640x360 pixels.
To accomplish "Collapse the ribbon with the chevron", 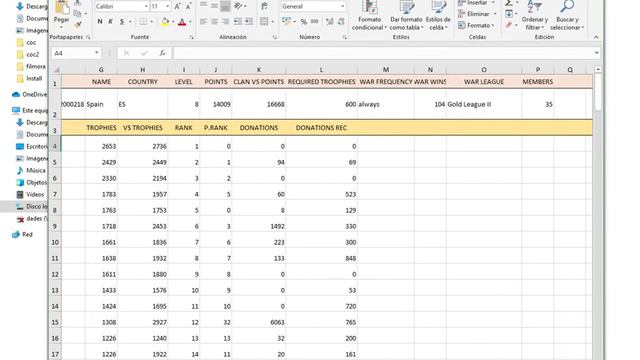I will tap(596, 37).
